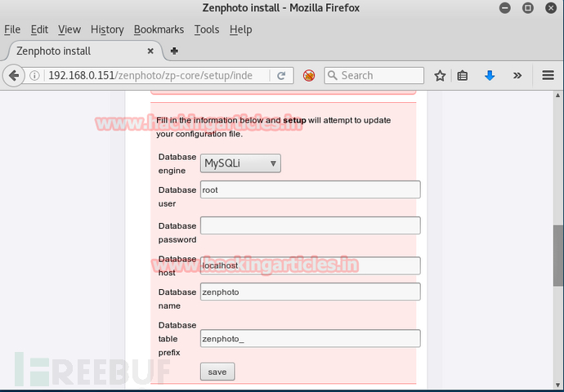Viewport: 564px width, 392px height.
Task: Open the View menu
Action: tap(69, 29)
